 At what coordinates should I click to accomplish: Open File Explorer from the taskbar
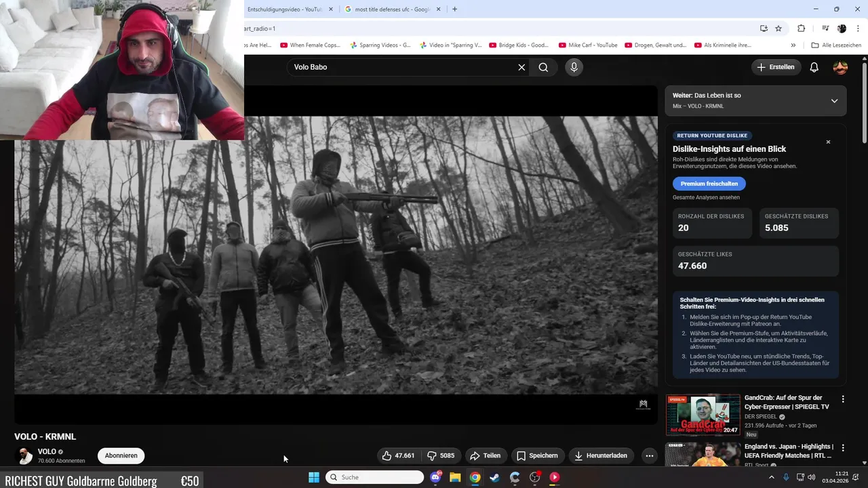pos(455,477)
